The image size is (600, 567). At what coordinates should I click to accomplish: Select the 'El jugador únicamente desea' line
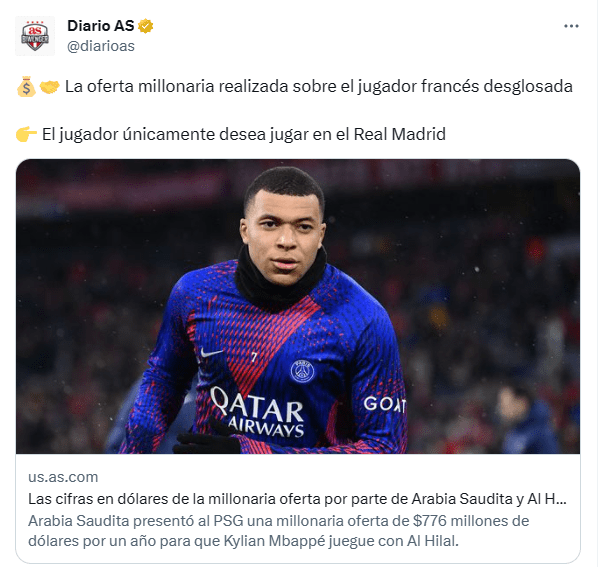[x=244, y=135]
